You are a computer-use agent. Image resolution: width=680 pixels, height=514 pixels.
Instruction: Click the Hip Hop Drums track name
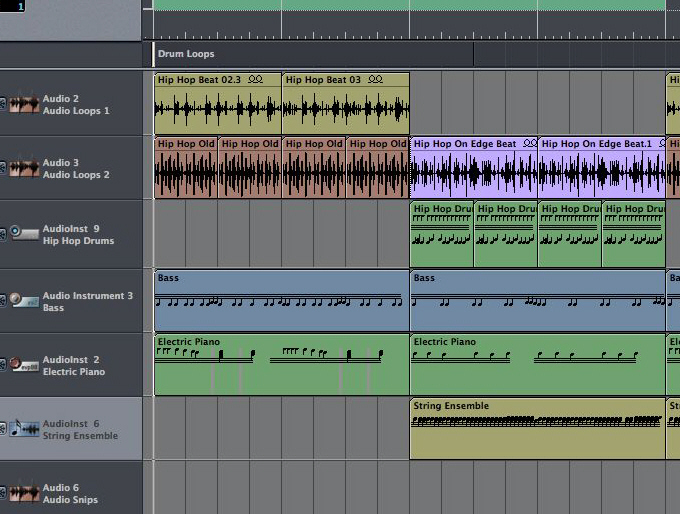(78, 241)
